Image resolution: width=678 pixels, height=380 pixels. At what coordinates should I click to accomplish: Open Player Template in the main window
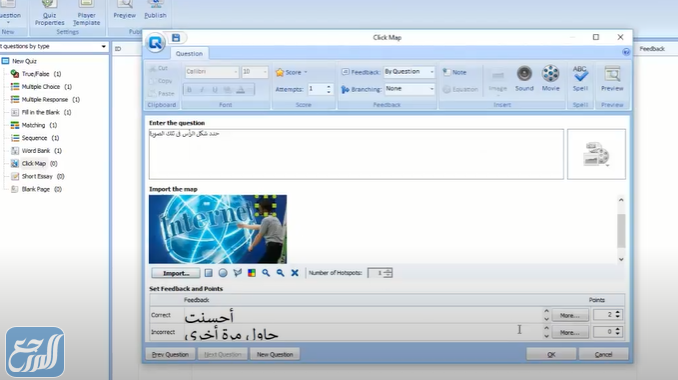[x=86, y=13]
